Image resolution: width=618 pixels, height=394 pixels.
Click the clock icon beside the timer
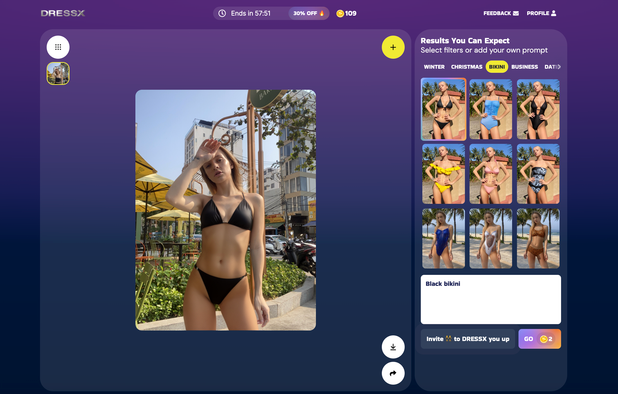coord(222,13)
